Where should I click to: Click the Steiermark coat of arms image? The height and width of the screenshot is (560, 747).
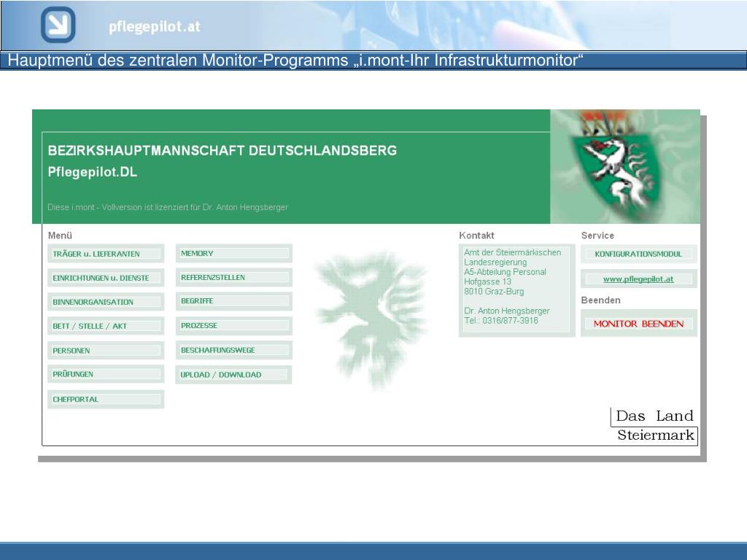point(625,166)
